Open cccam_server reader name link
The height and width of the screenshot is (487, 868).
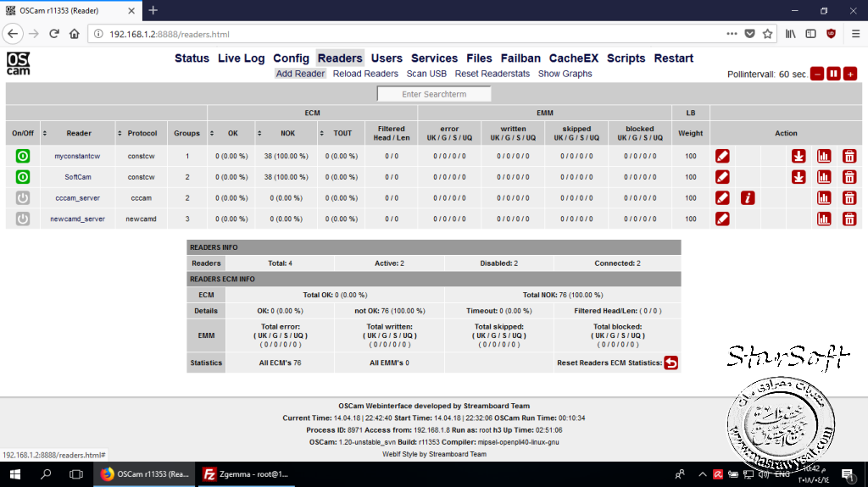(x=77, y=197)
